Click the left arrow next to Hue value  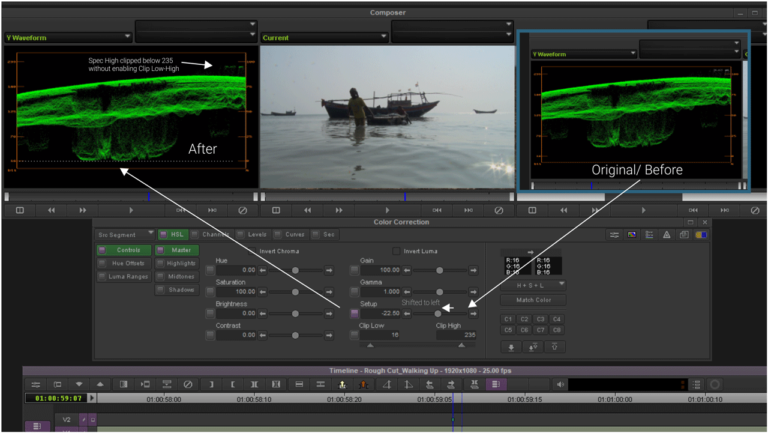tap(263, 270)
